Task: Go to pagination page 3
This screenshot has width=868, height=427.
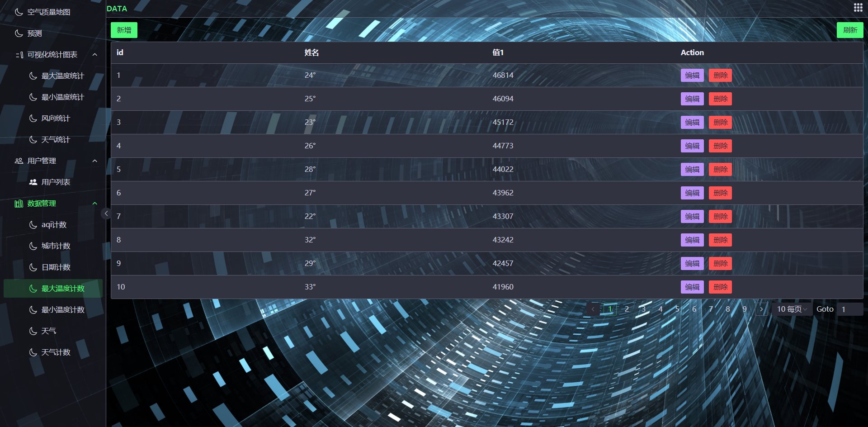Action: (644, 309)
